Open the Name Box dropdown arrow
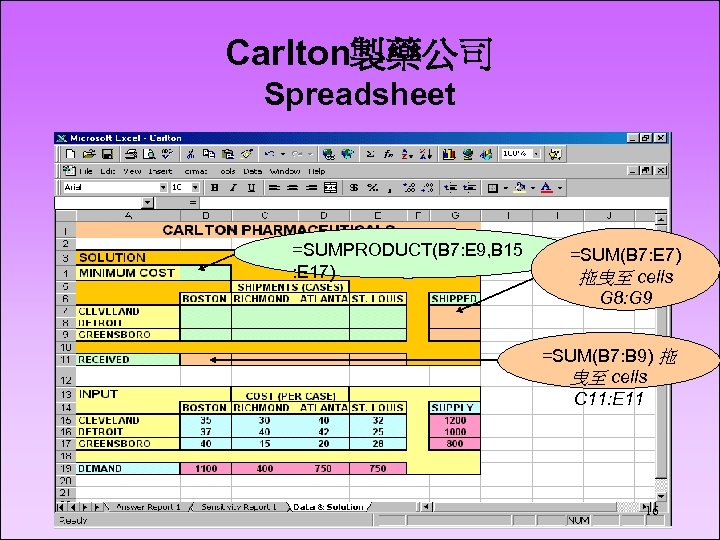The image size is (720, 540). (x=147, y=202)
